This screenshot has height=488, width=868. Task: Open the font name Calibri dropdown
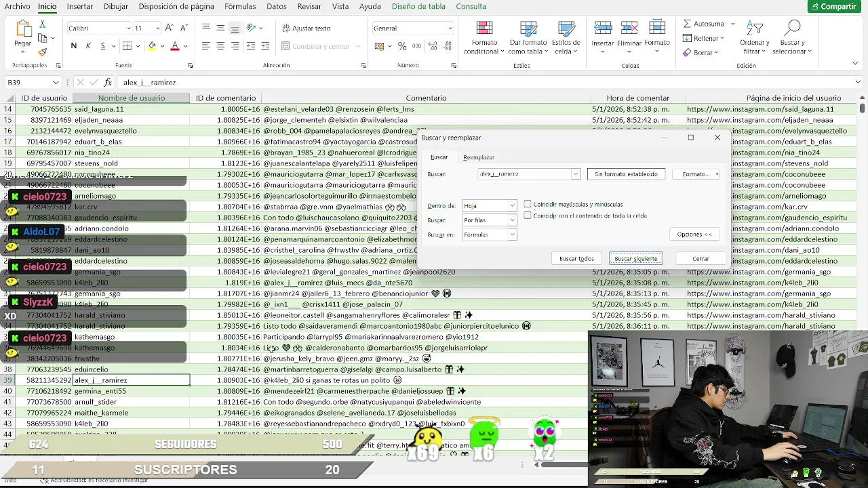coord(129,28)
